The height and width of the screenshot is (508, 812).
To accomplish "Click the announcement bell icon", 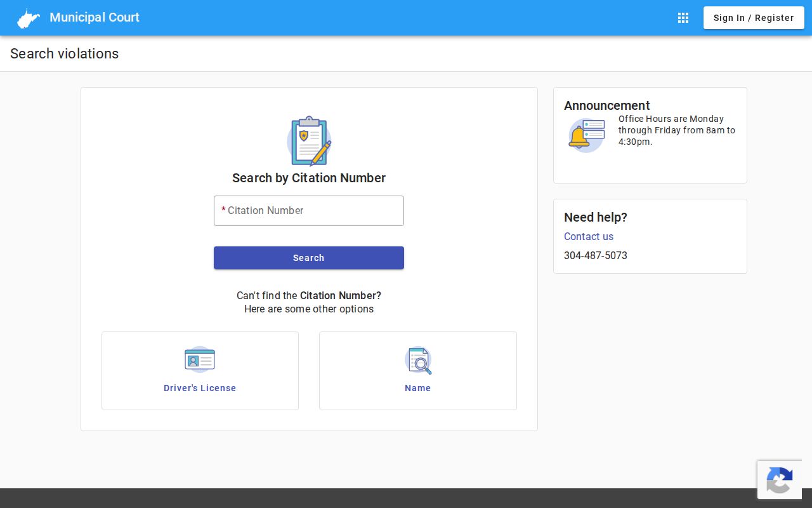I will [x=586, y=135].
